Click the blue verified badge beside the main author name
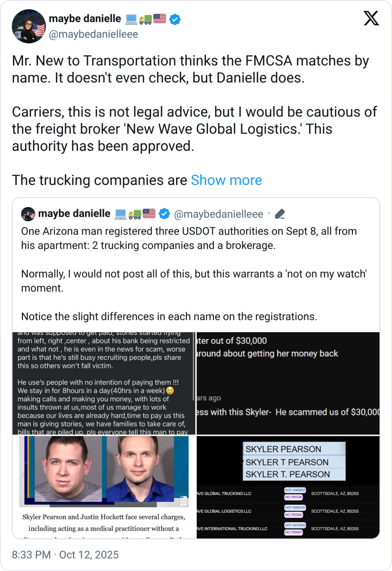The width and height of the screenshot is (392, 571). tap(175, 19)
